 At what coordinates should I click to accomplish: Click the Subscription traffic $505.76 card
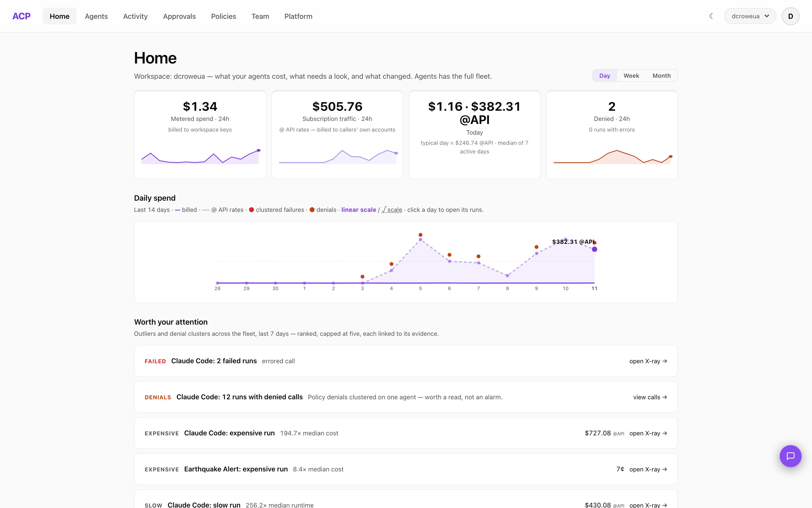(x=337, y=135)
